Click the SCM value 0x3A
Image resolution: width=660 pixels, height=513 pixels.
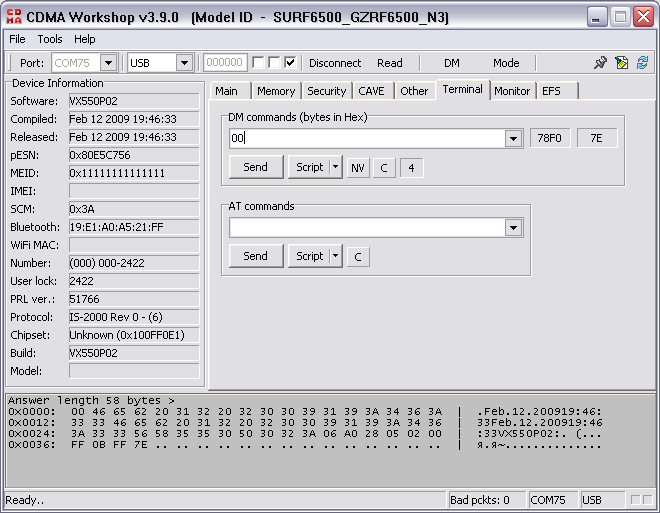click(134, 209)
